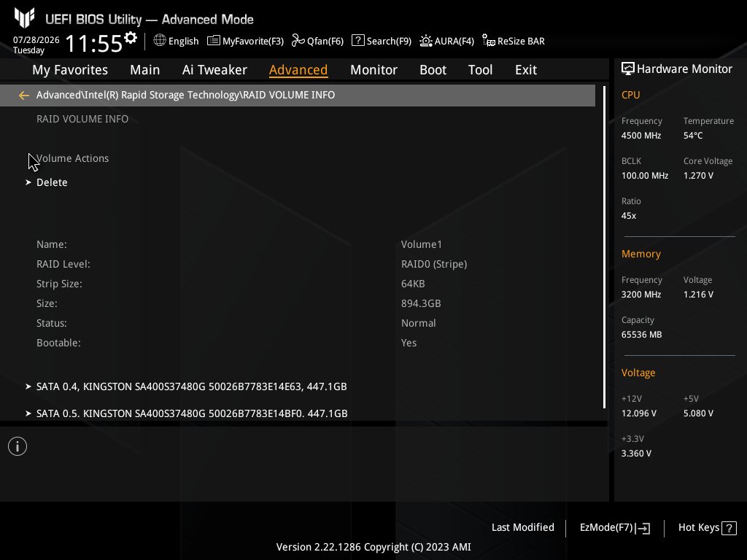747x560 pixels.
Task: Expand the Delete volume action
Action: (52, 182)
